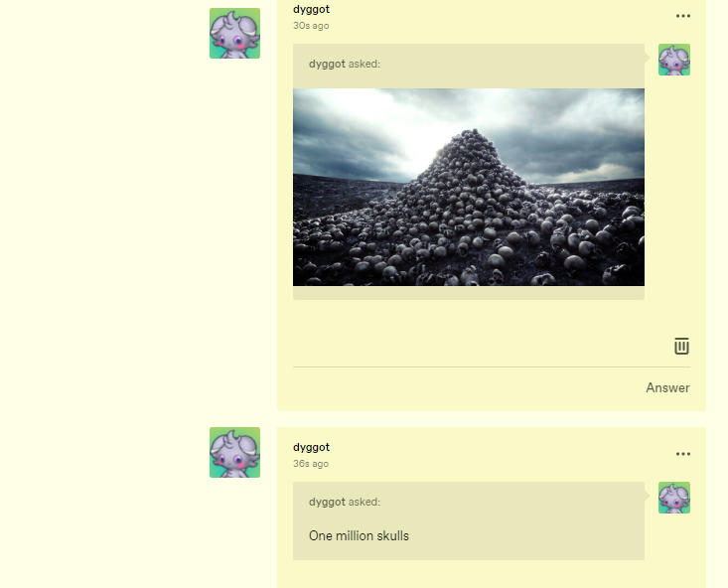This screenshot has height=588, width=728.
Task: Click dyggot name in second 'asked' bubble
Action: (x=327, y=502)
